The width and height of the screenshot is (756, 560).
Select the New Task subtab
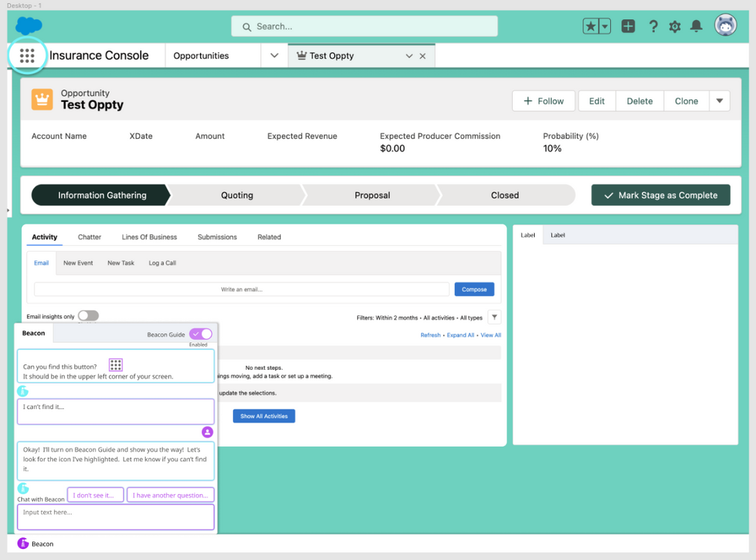pos(120,263)
